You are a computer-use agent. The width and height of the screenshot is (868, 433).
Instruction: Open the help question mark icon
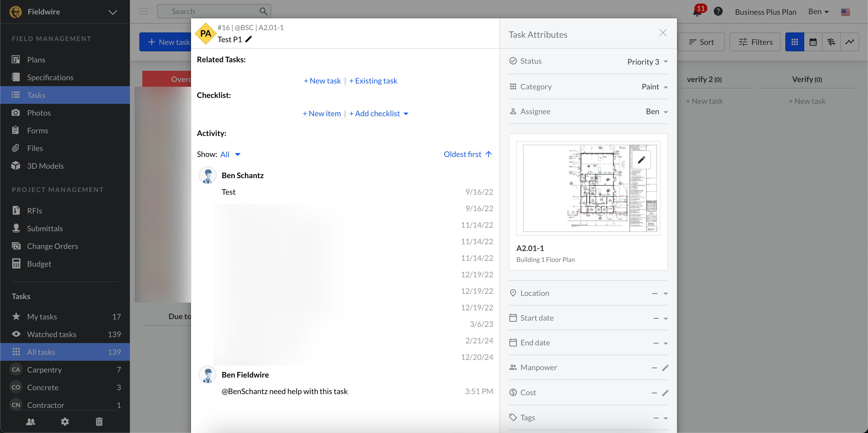tap(718, 12)
